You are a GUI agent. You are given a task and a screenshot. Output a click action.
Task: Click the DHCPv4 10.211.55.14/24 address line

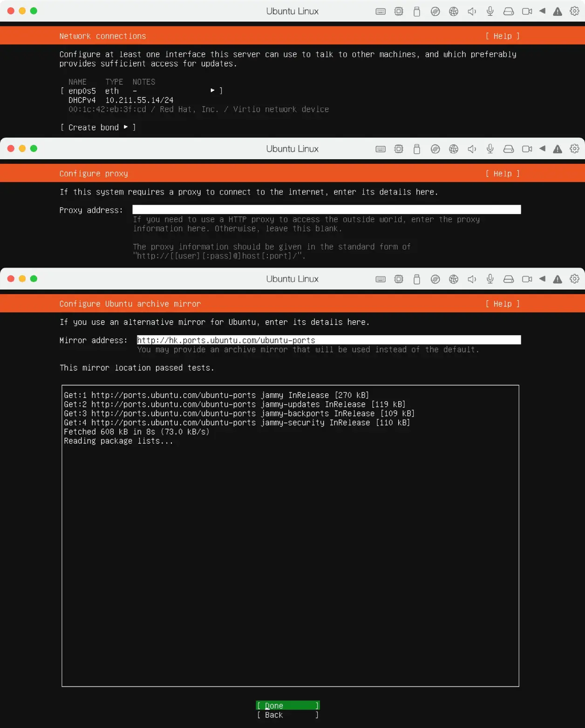tap(121, 100)
